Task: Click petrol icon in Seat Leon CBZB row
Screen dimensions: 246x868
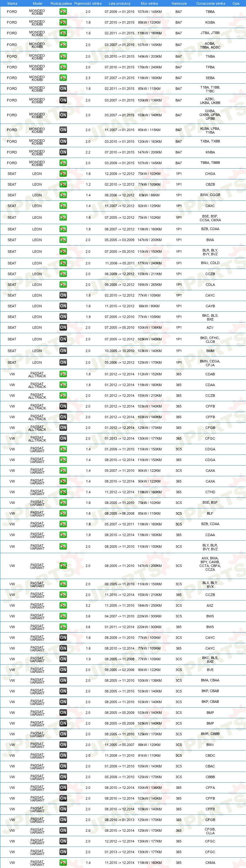Action: [x=63, y=184]
